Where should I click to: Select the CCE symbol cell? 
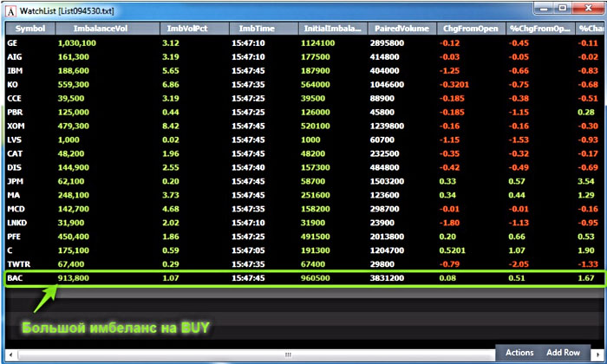(15, 98)
